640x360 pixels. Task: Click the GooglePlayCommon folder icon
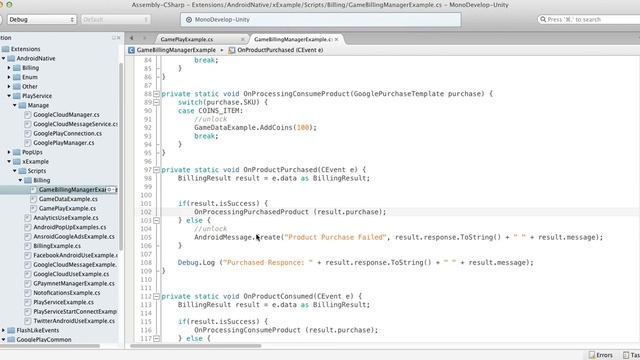click(x=11, y=340)
